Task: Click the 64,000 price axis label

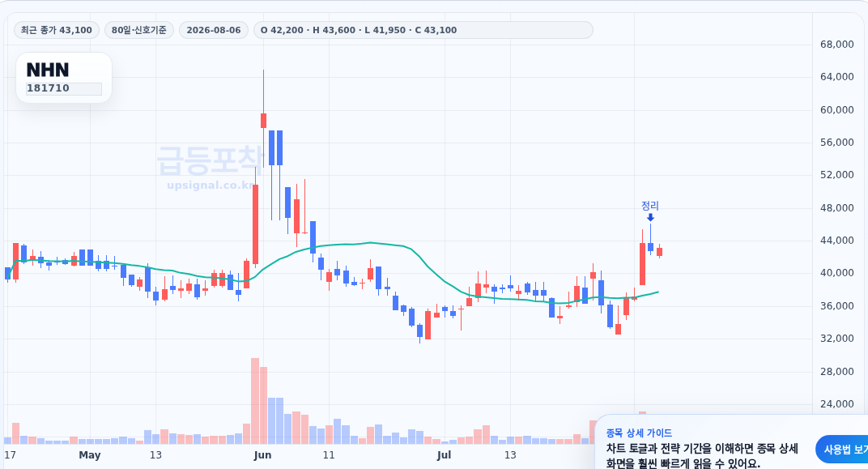Action: coord(837,77)
